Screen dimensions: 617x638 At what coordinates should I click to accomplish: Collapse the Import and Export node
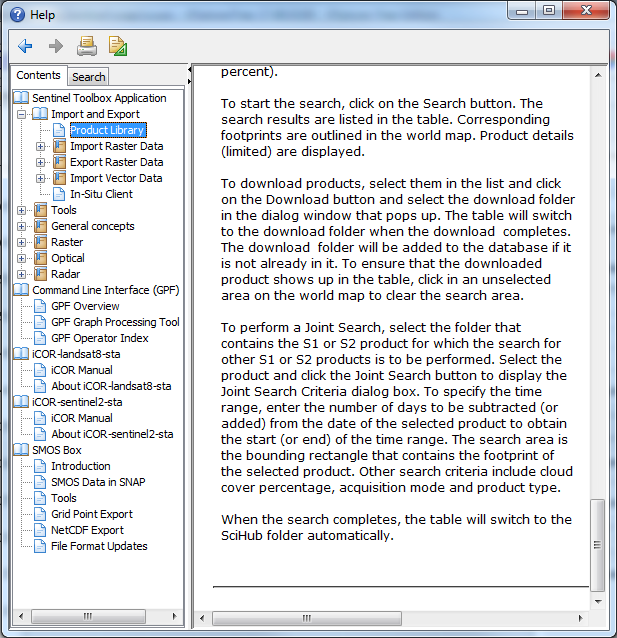[x=22, y=114]
